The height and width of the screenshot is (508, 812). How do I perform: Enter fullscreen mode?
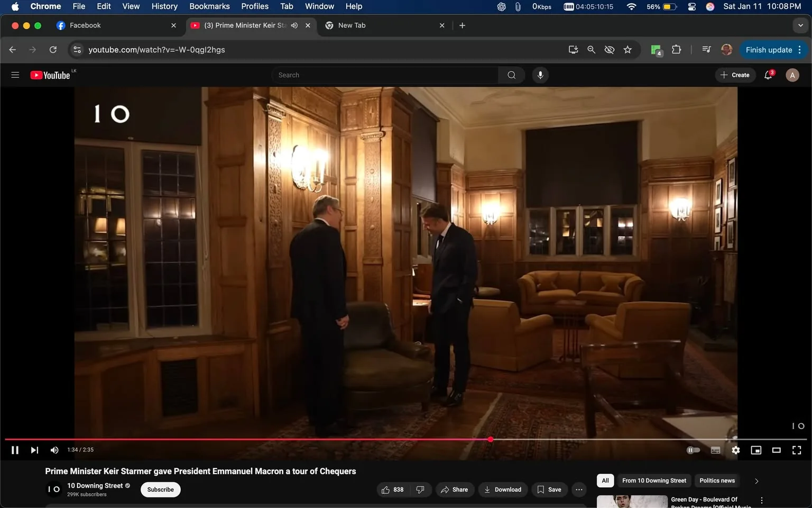pyautogui.click(x=796, y=450)
